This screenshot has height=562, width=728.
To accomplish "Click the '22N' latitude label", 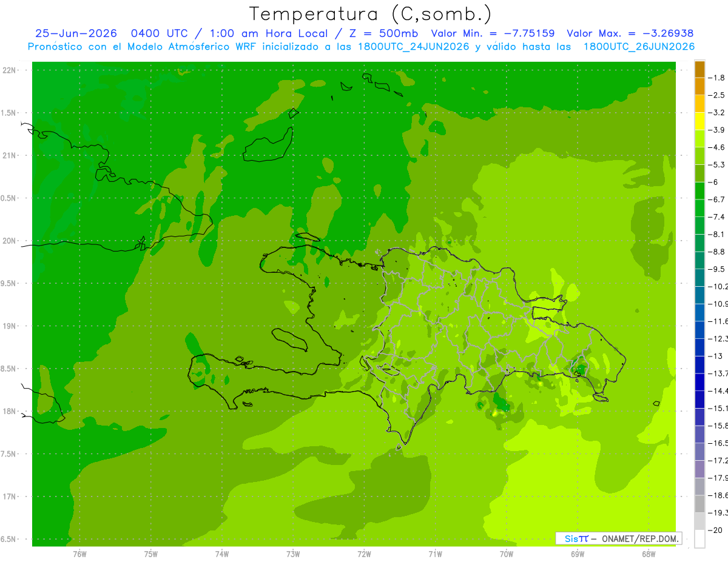I will [10, 70].
